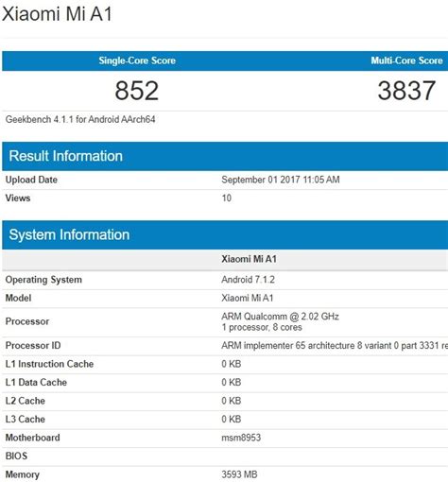Image resolution: width=448 pixels, height=482 pixels.
Task: Click the single-core score value 852
Action: (137, 91)
